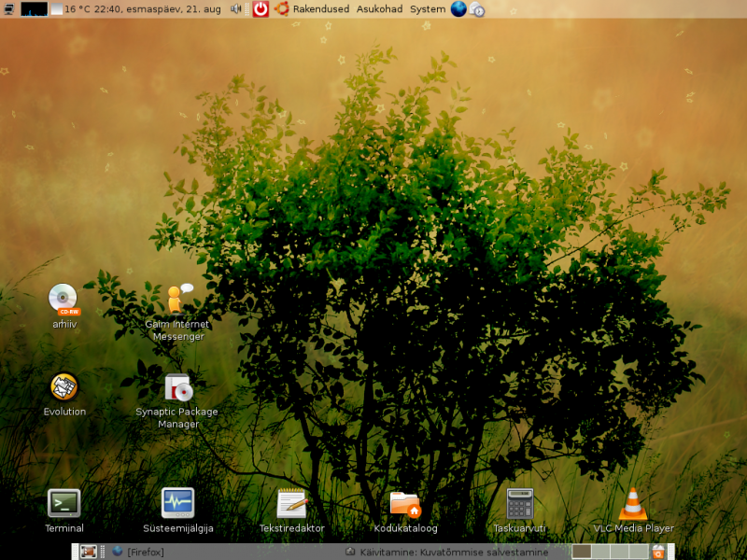
Task: Switch to the third workspace in the switcher
Action: tap(619, 552)
